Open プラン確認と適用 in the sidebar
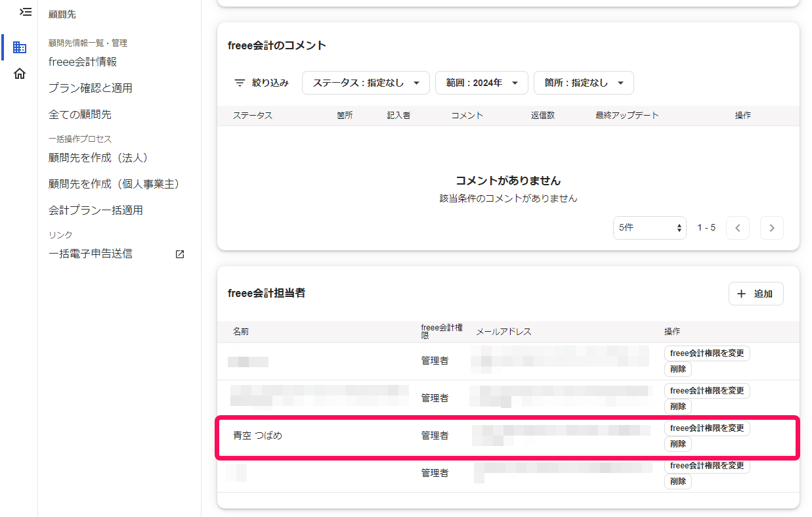 click(x=91, y=88)
